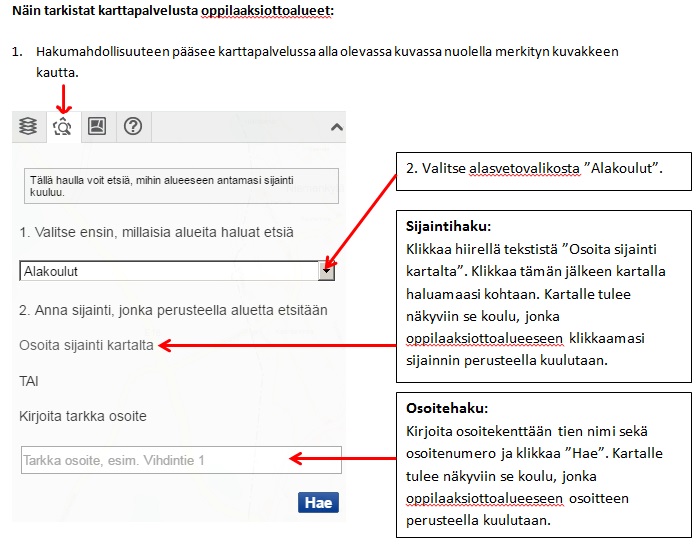The height and width of the screenshot is (544, 699).
Task: Click the 'Näin tarkistat karttapalvelusta' title heading
Action: tap(172, 11)
